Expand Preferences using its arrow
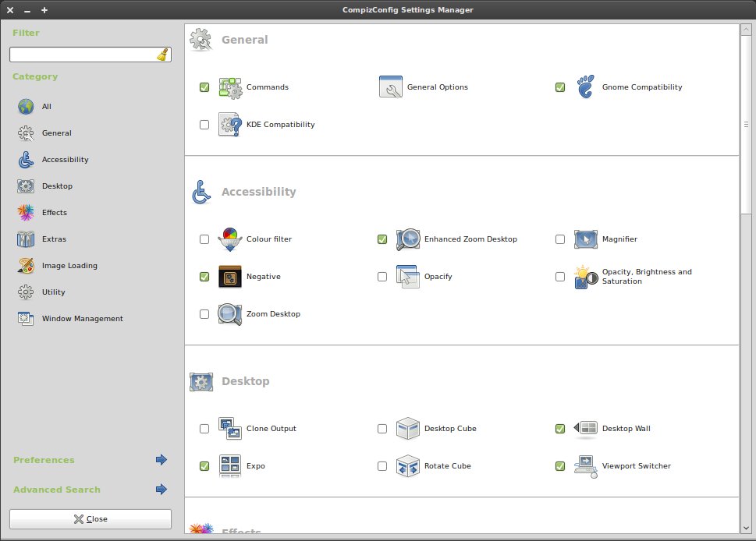 coord(161,460)
